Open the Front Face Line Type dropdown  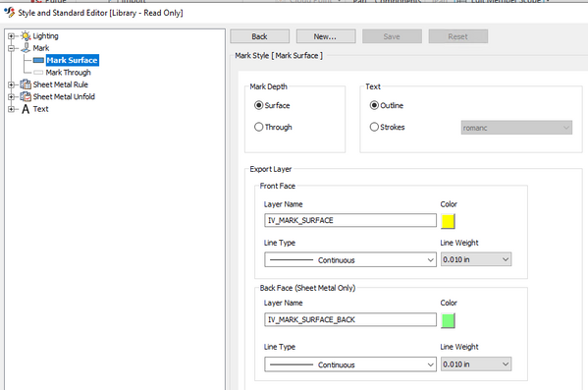pyautogui.click(x=350, y=259)
